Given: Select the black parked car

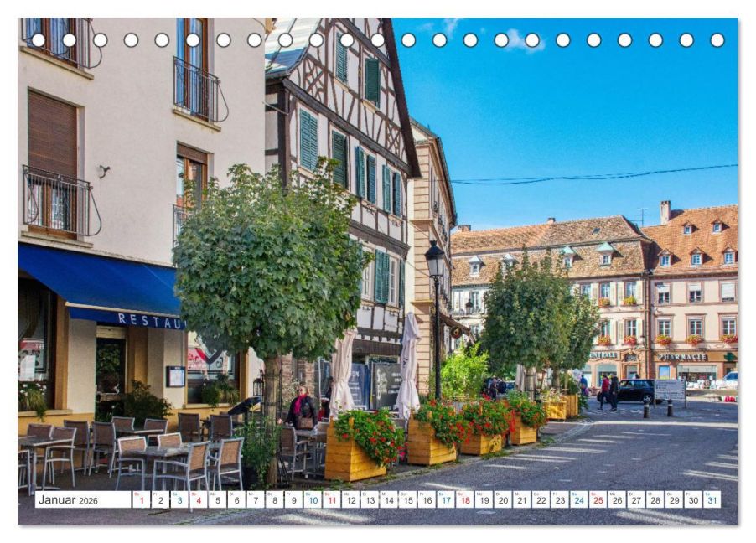Looking at the screenshot, I should click(634, 390).
